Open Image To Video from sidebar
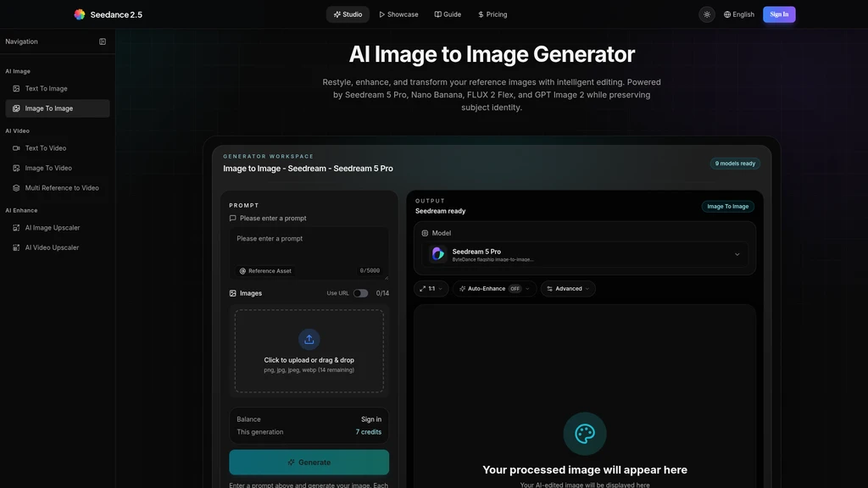Viewport: 868px width, 488px height. click(58, 169)
